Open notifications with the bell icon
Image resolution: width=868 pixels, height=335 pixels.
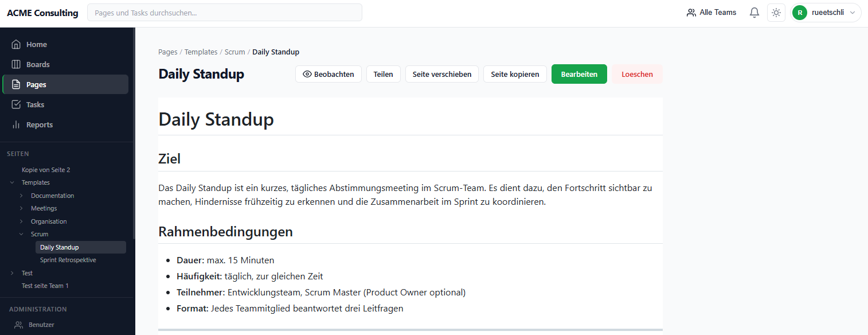click(x=754, y=12)
